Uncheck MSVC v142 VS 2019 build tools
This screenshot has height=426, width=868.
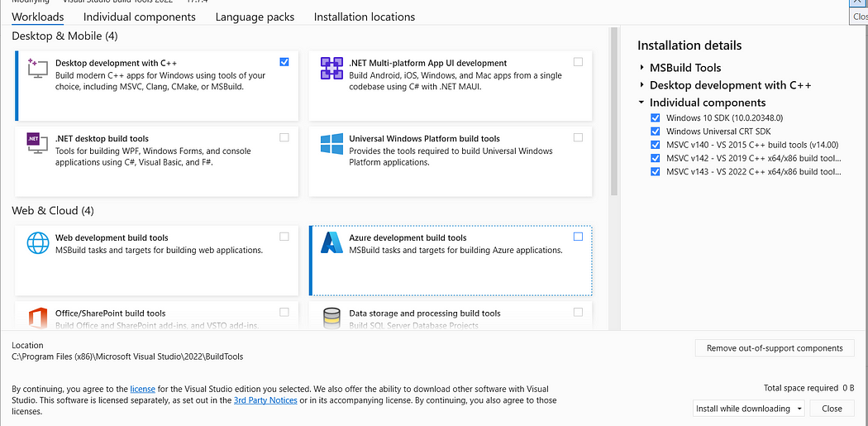tap(656, 159)
